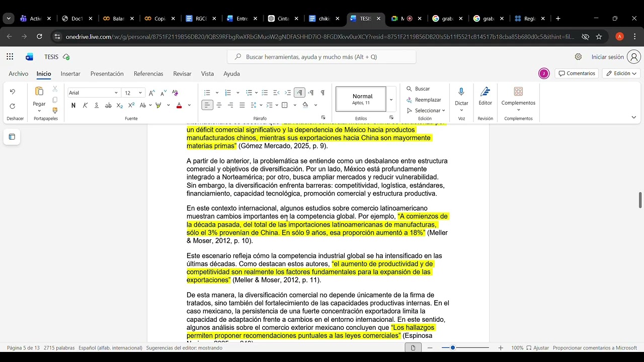Expand the line spacing options arrow
This screenshot has height=362, width=644.
click(261, 105)
